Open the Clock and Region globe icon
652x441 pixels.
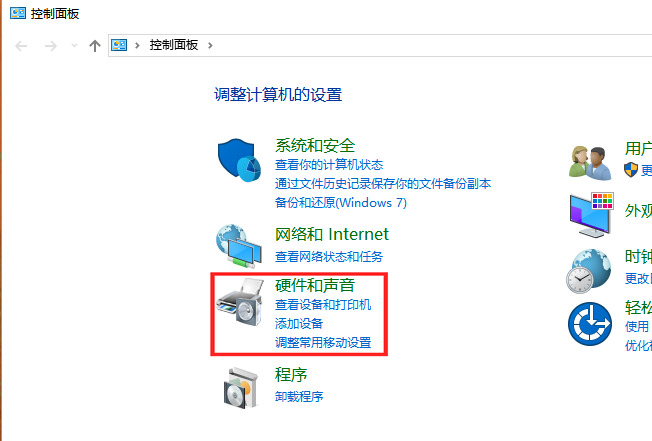pyautogui.click(x=588, y=271)
